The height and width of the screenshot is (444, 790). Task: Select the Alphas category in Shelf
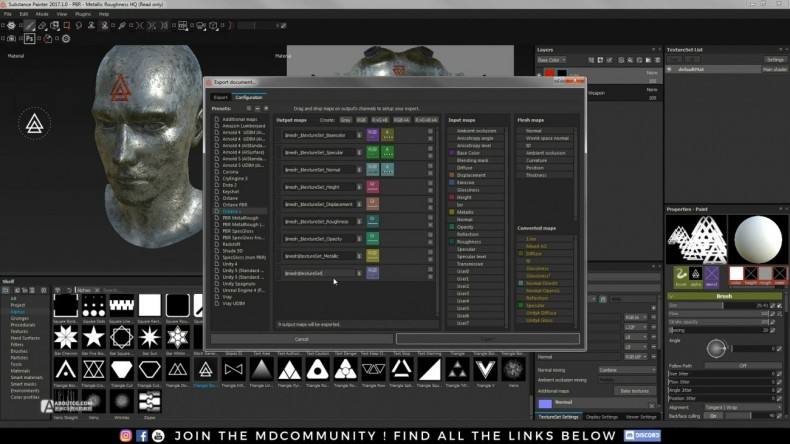[18, 312]
